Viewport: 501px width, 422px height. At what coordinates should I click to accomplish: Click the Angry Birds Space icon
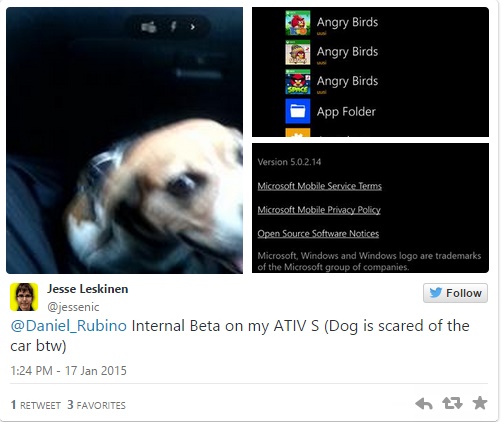[x=298, y=82]
